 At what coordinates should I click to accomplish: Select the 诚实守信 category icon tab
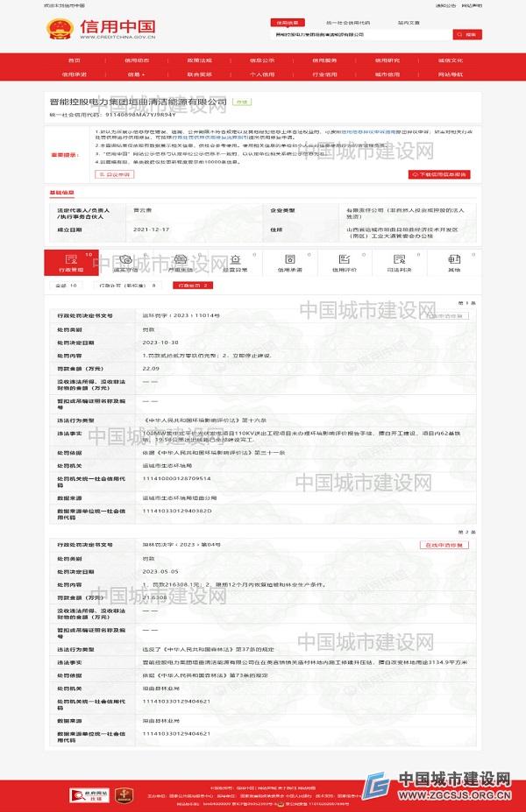pyautogui.click(x=126, y=263)
